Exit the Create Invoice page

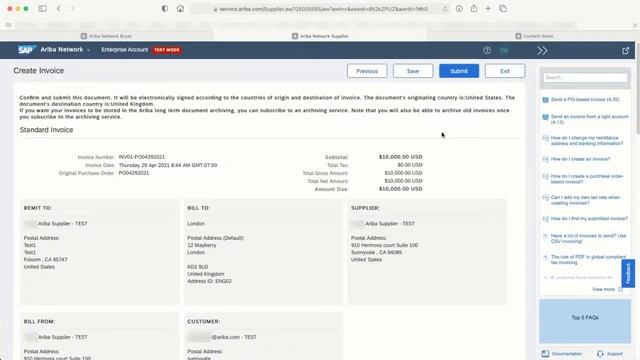pos(505,71)
